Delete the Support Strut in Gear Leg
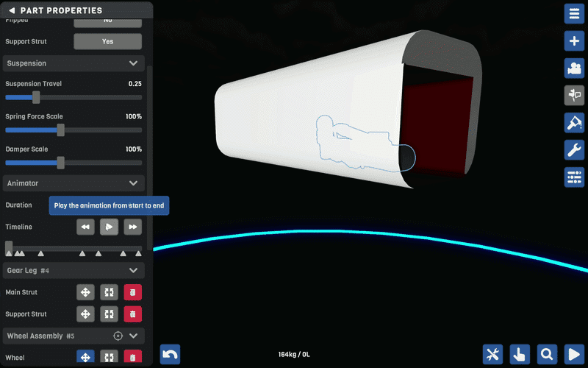 click(133, 314)
